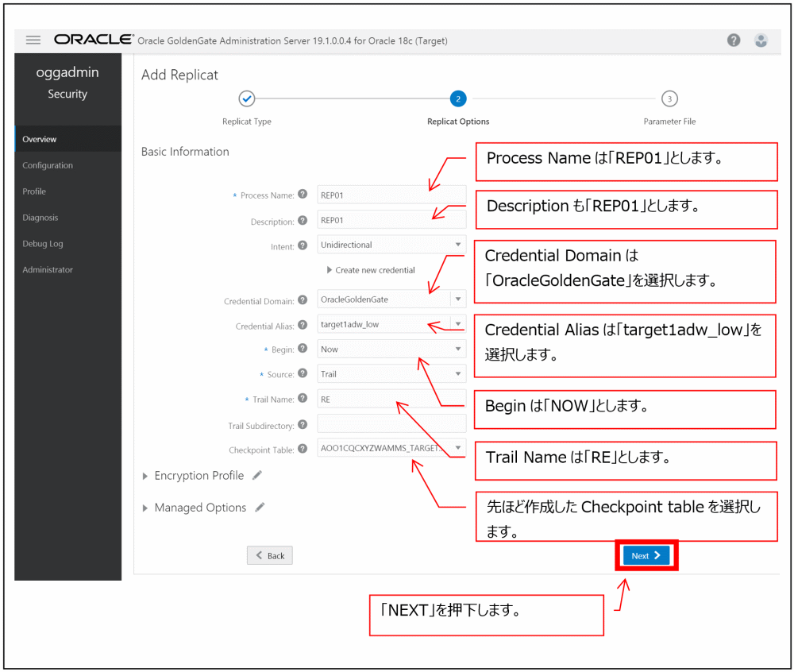
Task: Open Profile in the sidebar
Action: coord(67,191)
